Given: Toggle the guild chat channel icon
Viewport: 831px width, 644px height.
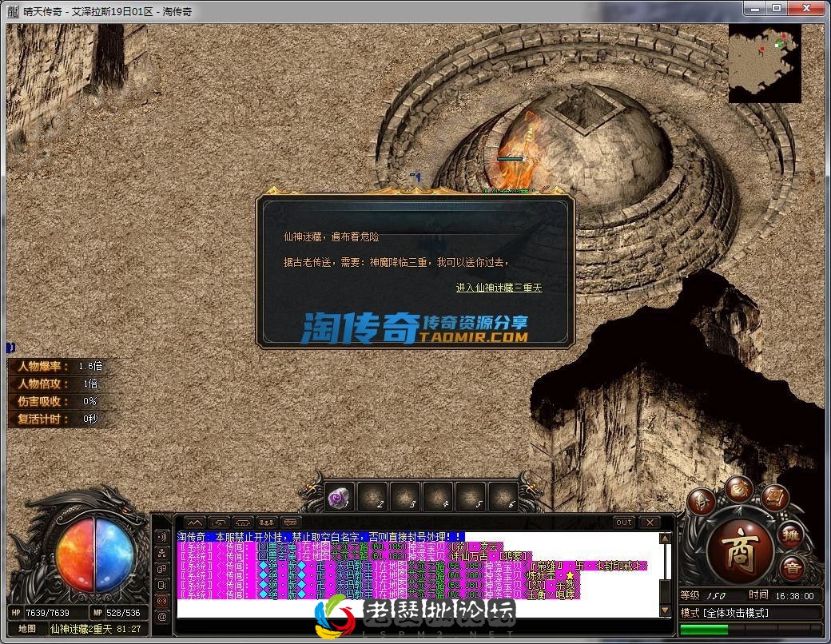Looking at the screenshot, I should pos(162,569).
